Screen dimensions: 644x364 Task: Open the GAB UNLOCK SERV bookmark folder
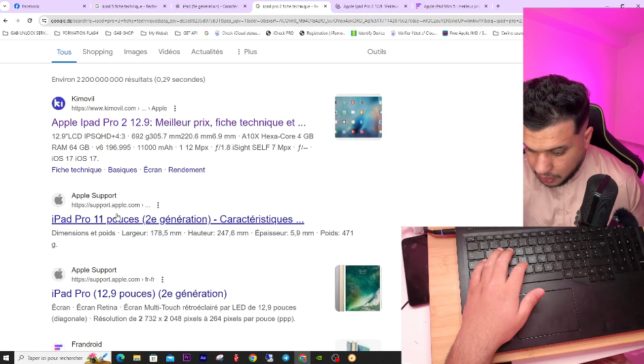(x=25, y=33)
